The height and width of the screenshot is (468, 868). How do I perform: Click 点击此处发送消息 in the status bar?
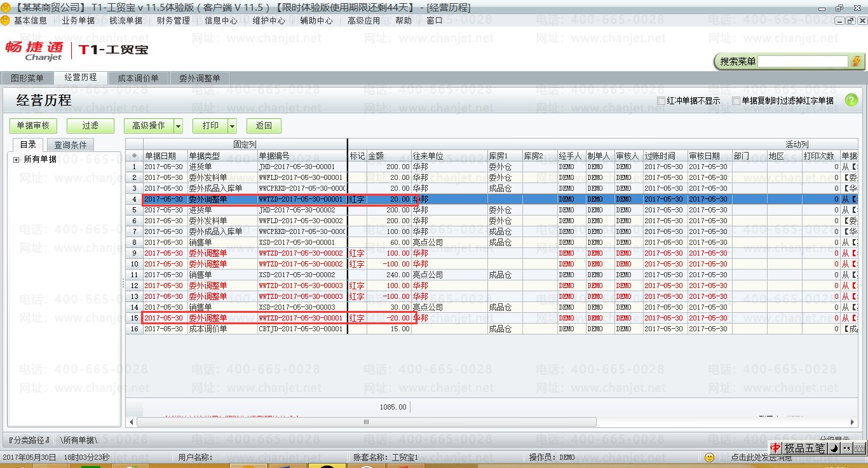(761, 457)
